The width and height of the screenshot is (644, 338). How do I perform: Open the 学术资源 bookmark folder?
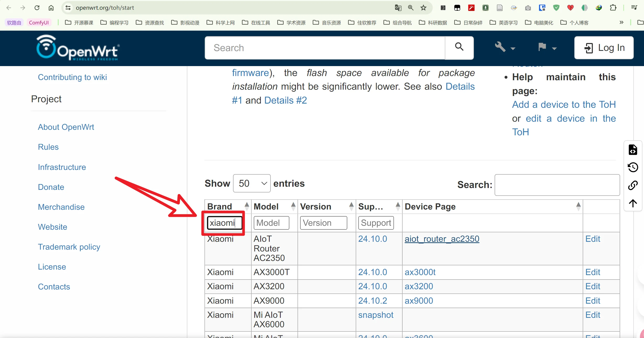pos(291,23)
